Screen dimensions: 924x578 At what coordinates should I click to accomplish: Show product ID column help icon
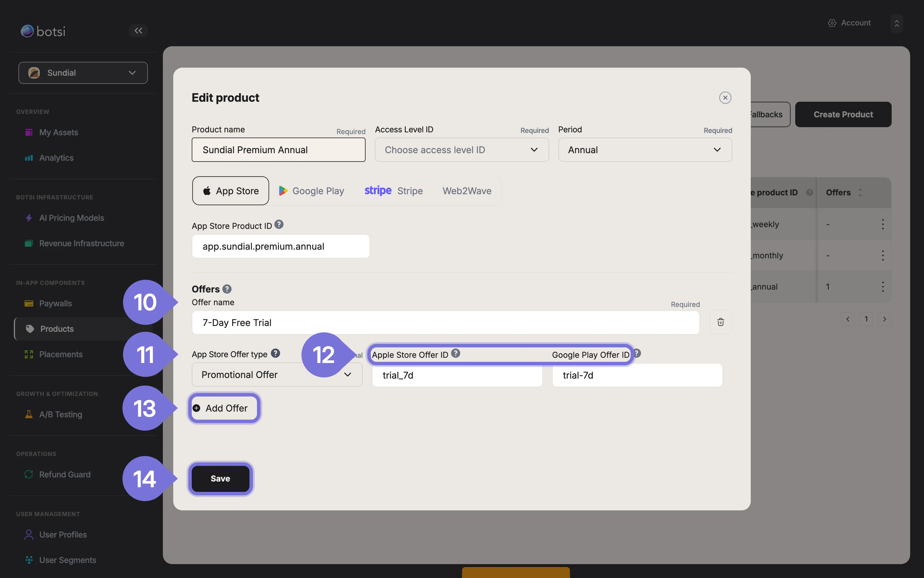[x=809, y=193]
